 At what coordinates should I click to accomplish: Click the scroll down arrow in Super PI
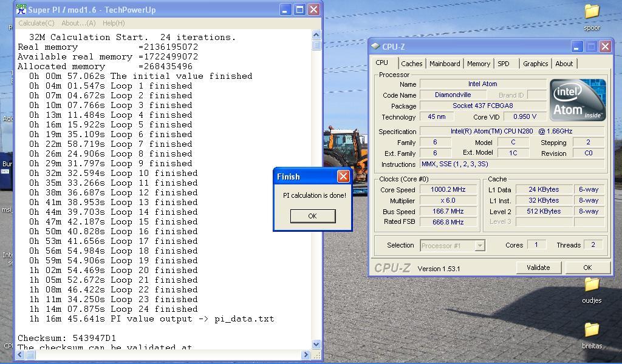pos(316,344)
